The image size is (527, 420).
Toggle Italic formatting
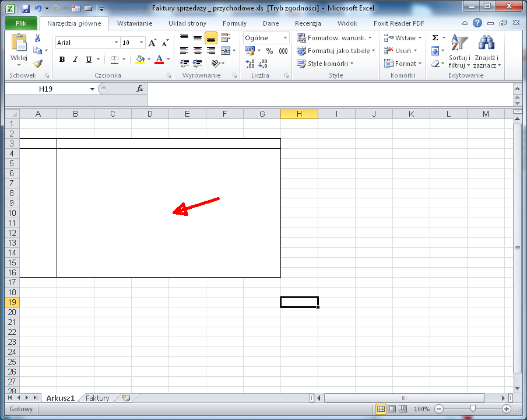click(76, 60)
